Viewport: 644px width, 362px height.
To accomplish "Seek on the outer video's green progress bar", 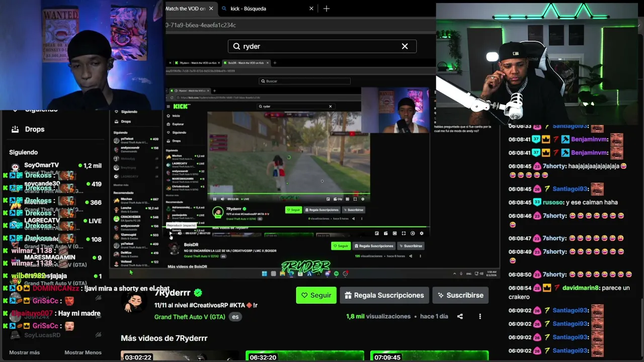I will click(x=297, y=227).
